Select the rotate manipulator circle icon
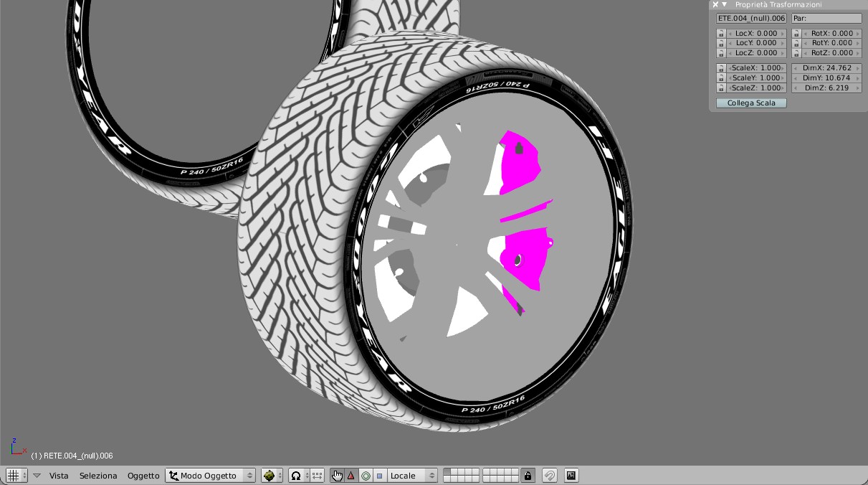This screenshot has height=485, width=868. point(366,476)
